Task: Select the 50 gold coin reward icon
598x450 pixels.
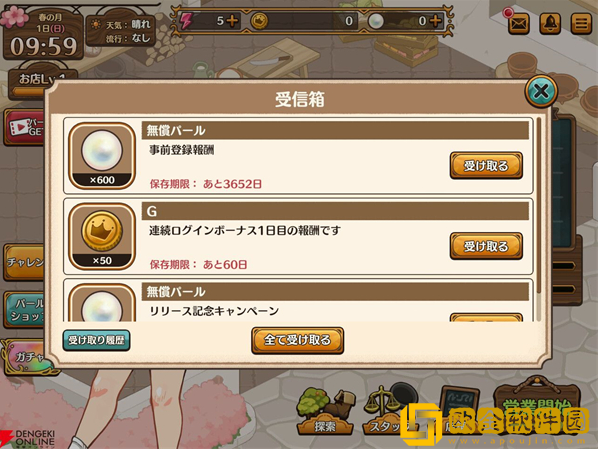Action: coord(102,236)
